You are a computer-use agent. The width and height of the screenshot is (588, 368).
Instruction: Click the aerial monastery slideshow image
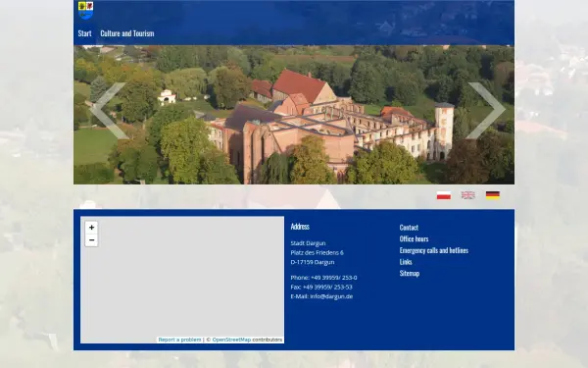pos(294,115)
